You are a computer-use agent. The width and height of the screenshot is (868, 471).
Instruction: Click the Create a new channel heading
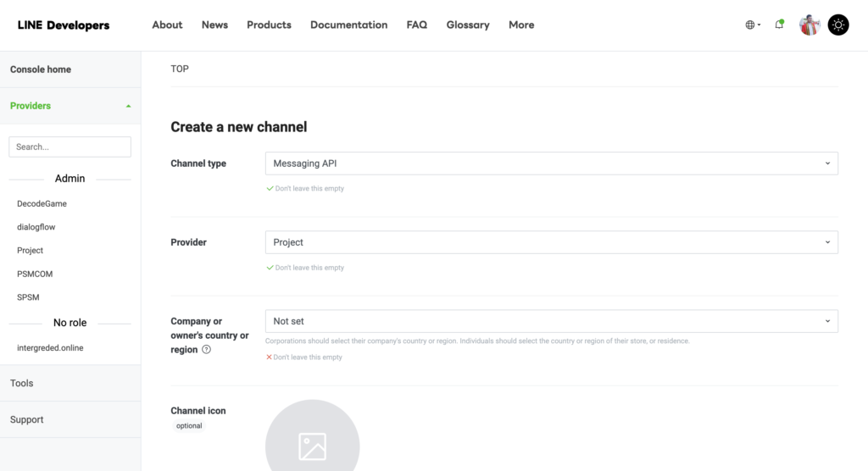point(238,127)
